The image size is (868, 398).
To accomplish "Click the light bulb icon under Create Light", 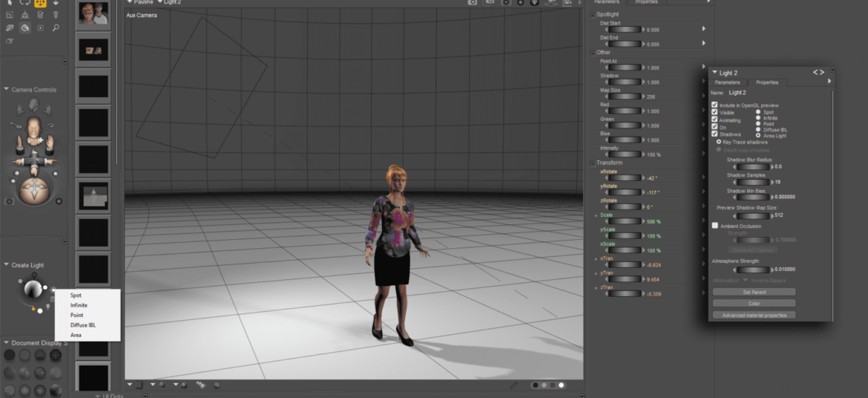I will click(47, 305).
